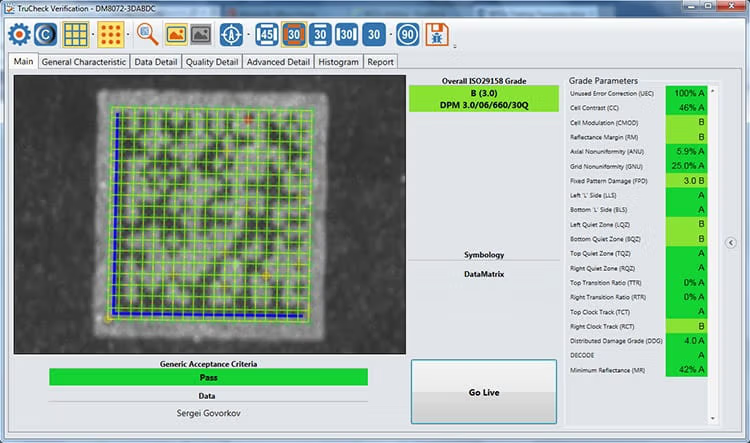Expand the side panel with chevron arrow
This screenshot has height=443, width=750.
coord(731,242)
